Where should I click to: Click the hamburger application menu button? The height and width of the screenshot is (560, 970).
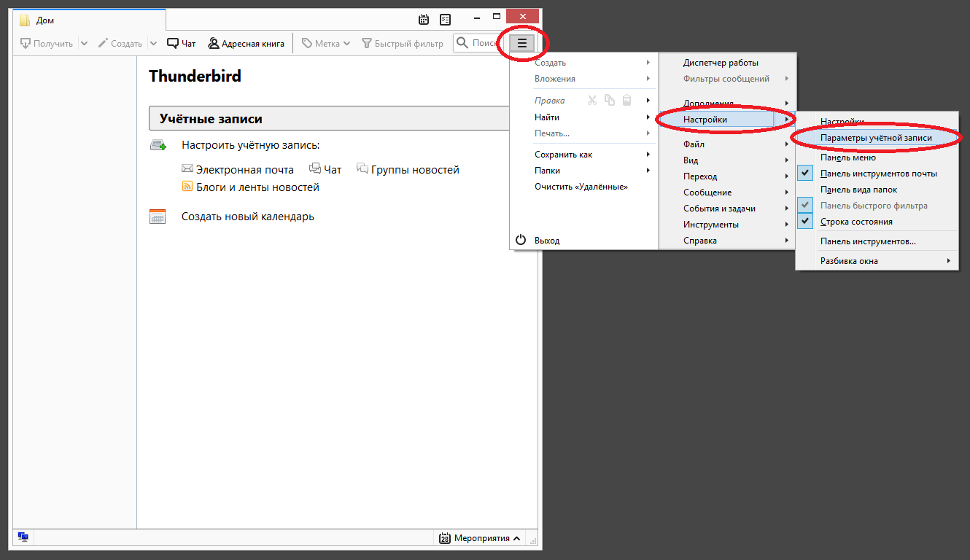coord(521,44)
